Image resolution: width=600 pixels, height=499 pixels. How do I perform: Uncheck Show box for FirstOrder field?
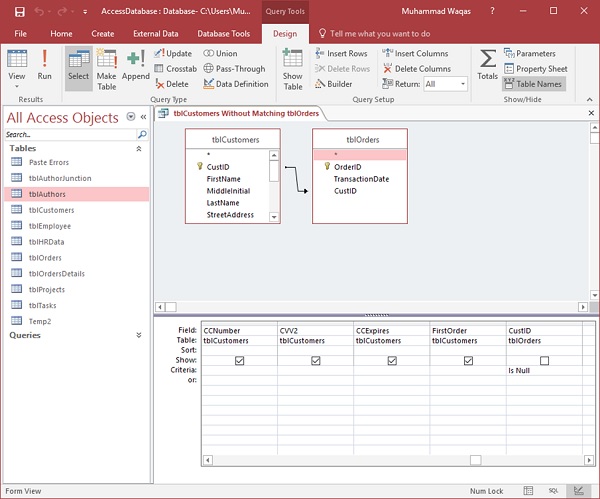pos(468,361)
